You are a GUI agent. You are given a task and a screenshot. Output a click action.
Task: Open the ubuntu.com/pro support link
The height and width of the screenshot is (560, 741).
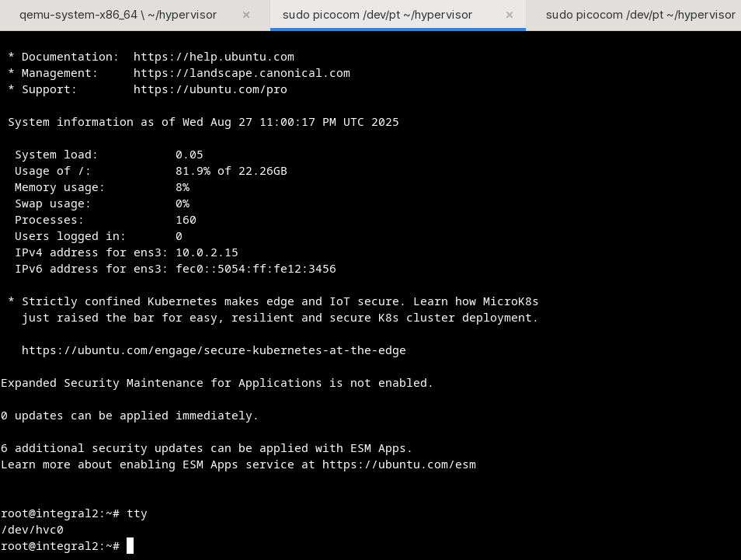pos(210,89)
